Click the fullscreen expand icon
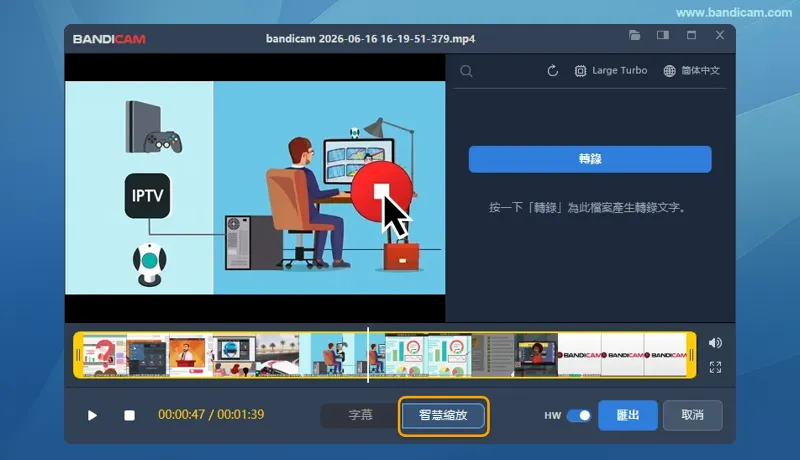800x460 pixels. pyautogui.click(x=715, y=367)
